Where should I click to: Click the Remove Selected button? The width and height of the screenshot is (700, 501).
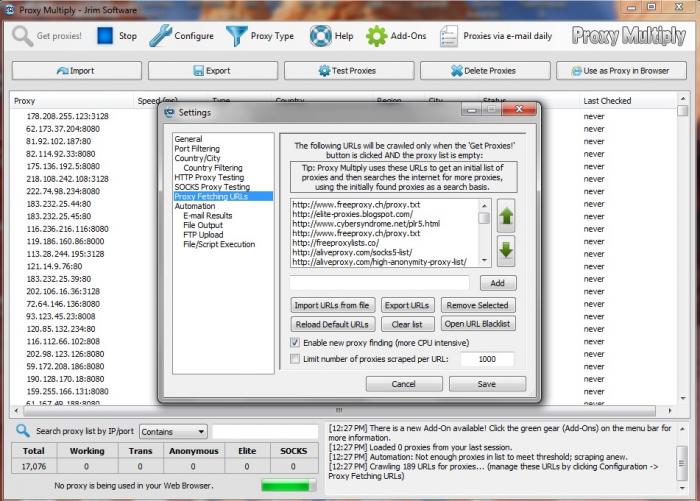pyautogui.click(x=478, y=305)
